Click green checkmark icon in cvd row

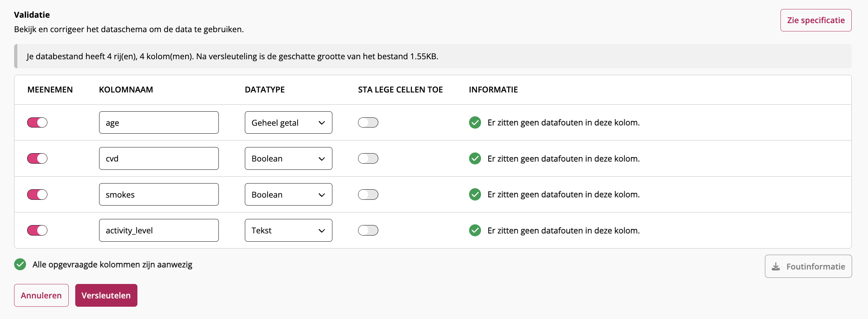pyautogui.click(x=475, y=158)
